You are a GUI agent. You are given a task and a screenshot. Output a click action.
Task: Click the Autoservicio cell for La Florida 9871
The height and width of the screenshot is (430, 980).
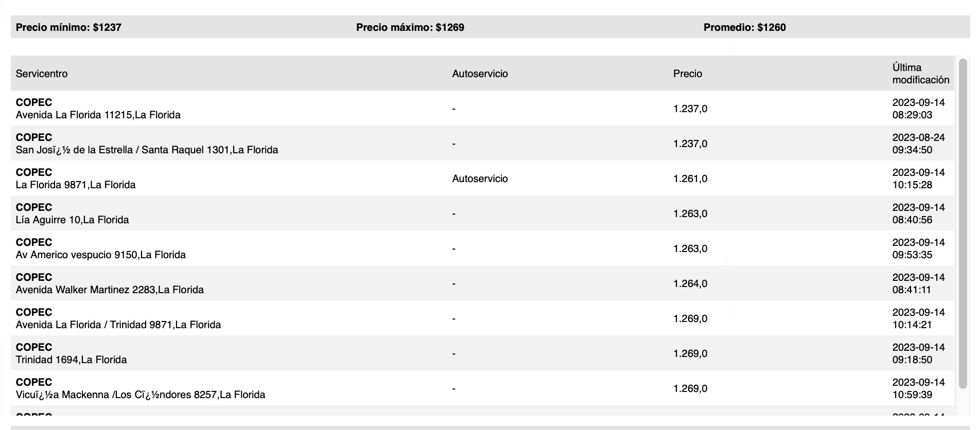(x=480, y=178)
